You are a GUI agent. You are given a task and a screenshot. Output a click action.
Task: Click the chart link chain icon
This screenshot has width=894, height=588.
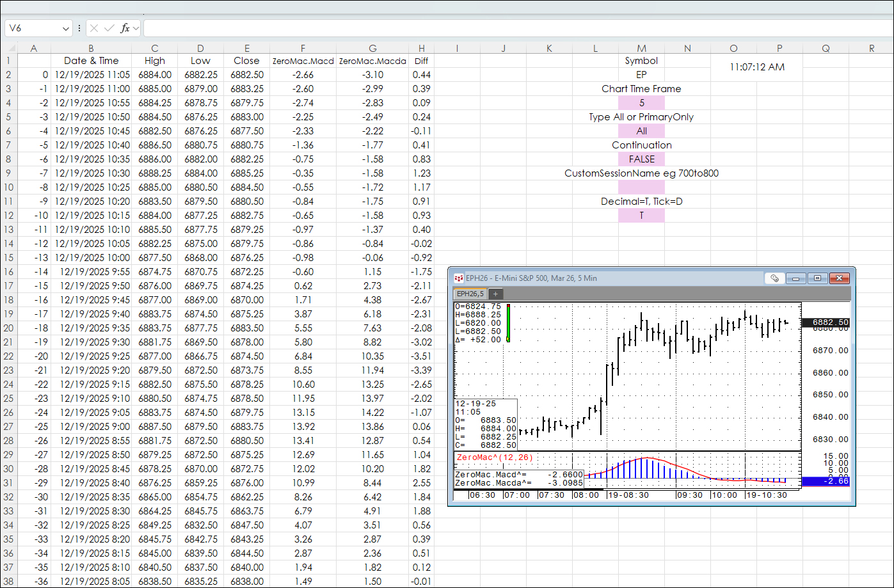pos(774,278)
